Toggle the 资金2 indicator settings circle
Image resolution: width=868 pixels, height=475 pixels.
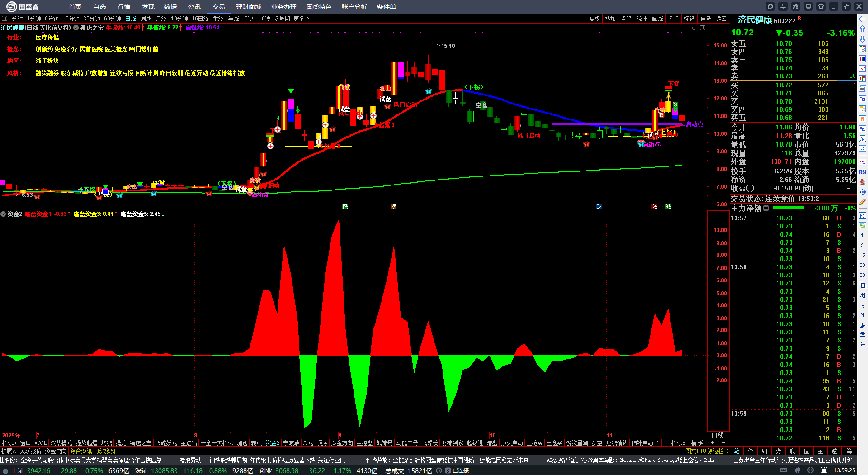click(3, 214)
